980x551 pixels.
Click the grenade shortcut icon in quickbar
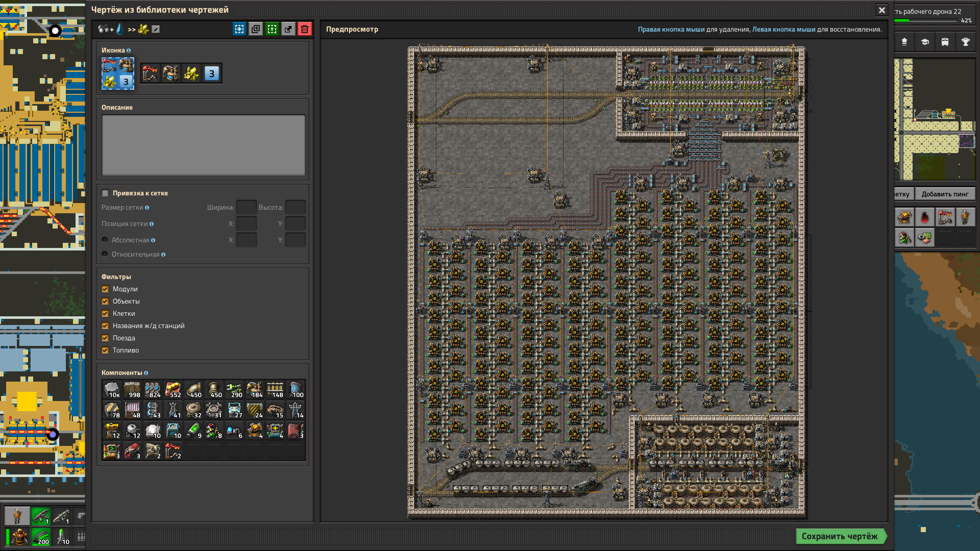click(925, 217)
